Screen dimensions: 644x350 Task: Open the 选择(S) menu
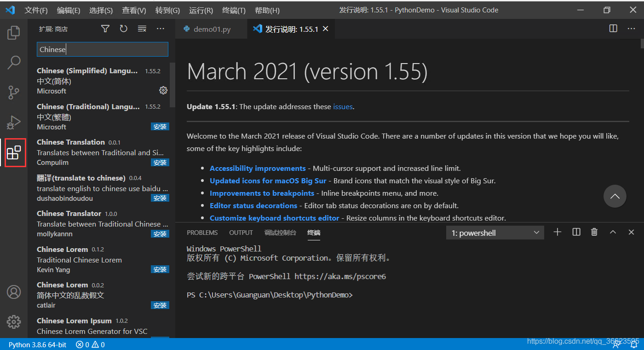[101, 10]
